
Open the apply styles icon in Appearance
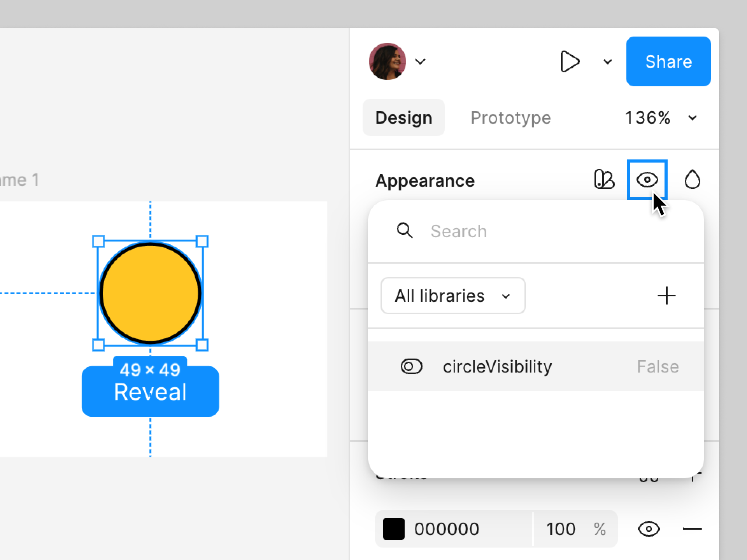(604, 180)
